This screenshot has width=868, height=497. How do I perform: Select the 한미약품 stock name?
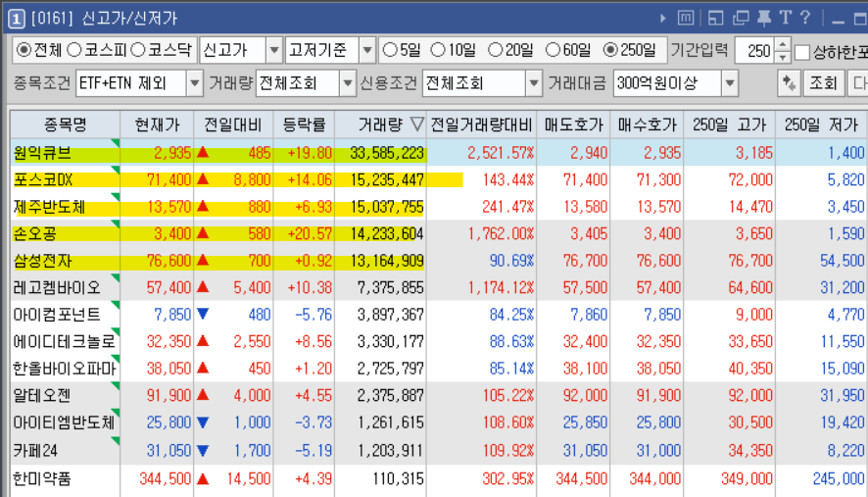point(42,478)
